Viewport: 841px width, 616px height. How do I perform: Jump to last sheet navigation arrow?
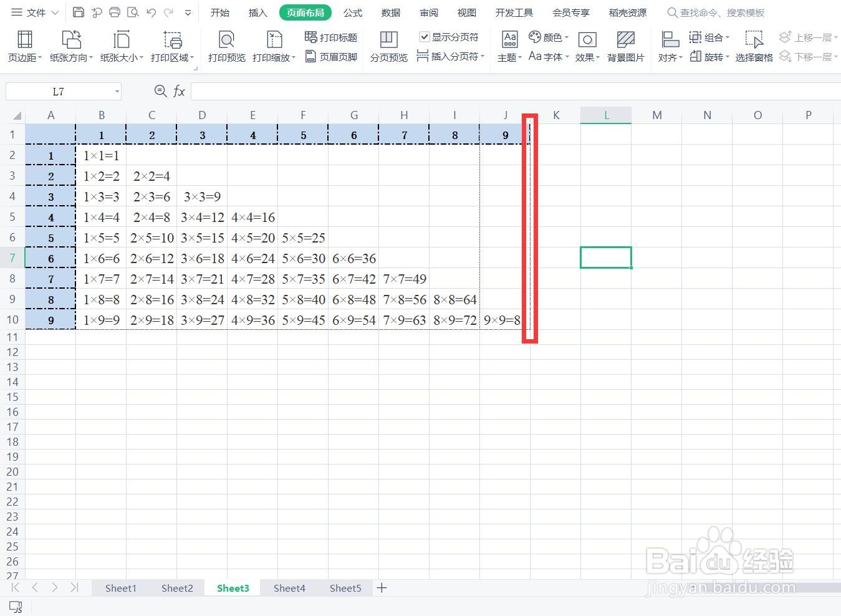pos(74,587)
